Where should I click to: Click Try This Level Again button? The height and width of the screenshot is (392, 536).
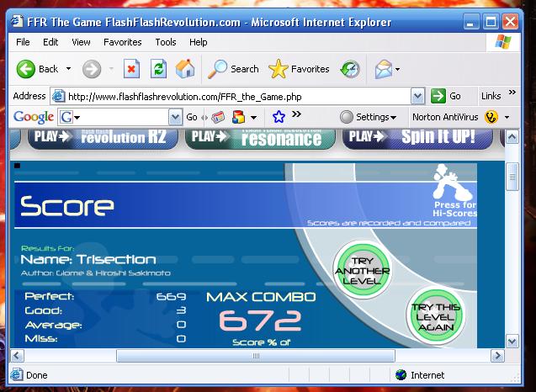pos(436,316)
